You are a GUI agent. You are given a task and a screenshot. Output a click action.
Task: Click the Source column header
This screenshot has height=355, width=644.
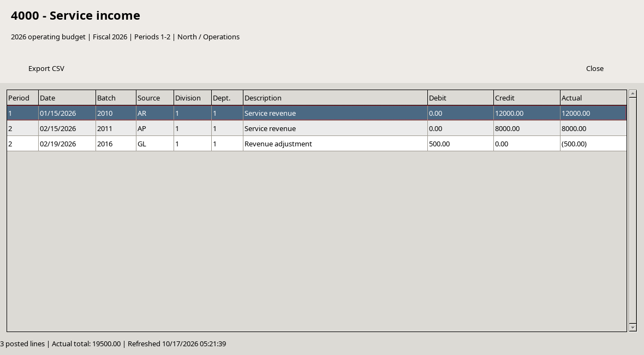pyautogui.click(x=155, y=98)
